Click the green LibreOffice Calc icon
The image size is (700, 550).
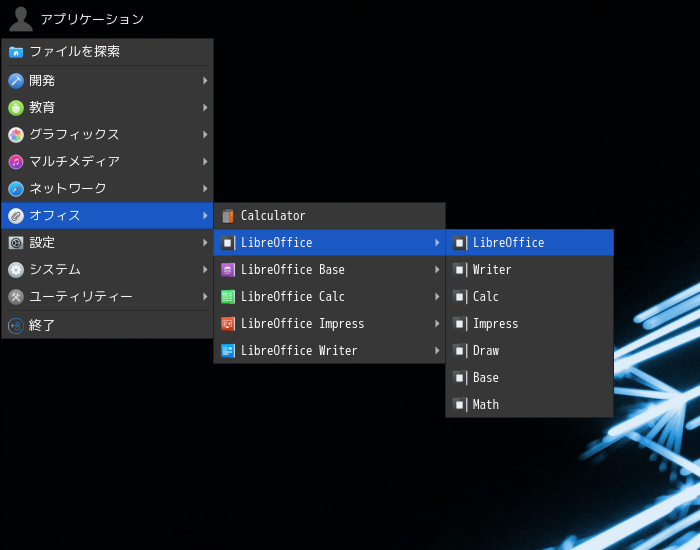(x=228, y=297)
